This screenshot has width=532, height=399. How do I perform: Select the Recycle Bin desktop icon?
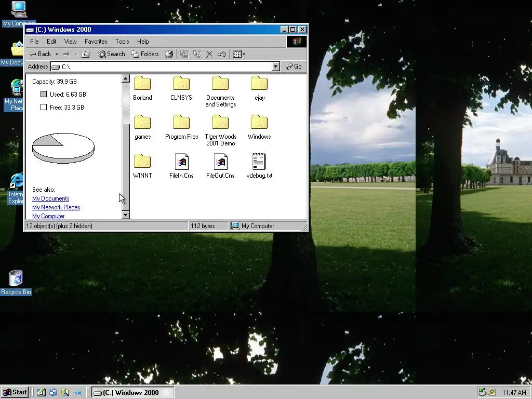tap(16, 283)
